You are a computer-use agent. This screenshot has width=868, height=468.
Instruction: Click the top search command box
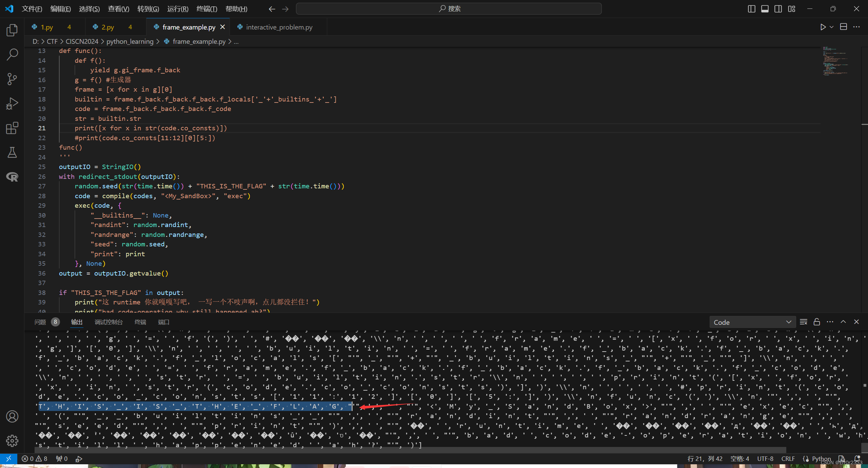tap(449, 9)
